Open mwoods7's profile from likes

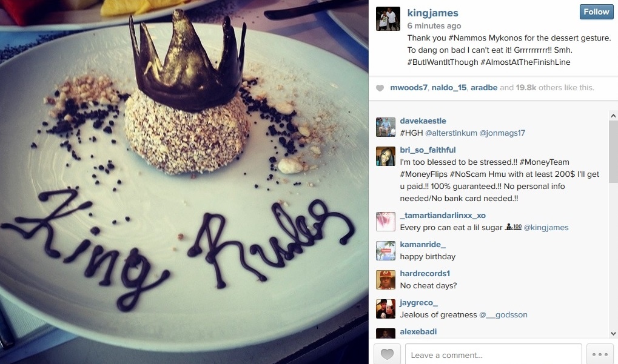pyautogui.click(x=408, y=88)
